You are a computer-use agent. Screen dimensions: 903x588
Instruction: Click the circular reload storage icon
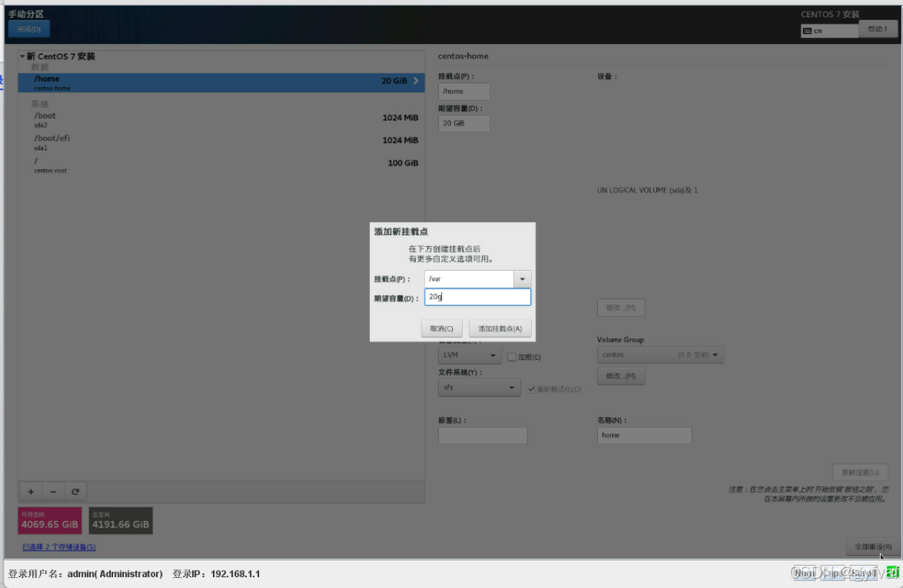[75, 492]
